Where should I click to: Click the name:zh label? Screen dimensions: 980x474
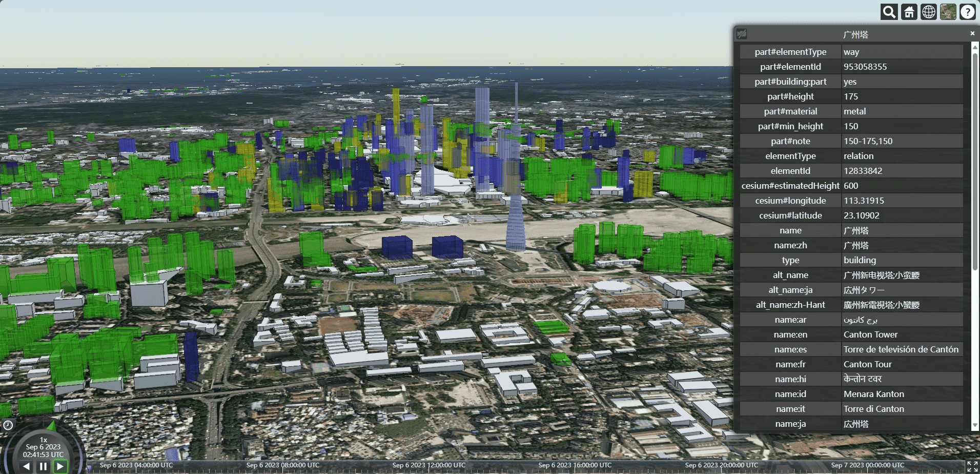[790, 245]
